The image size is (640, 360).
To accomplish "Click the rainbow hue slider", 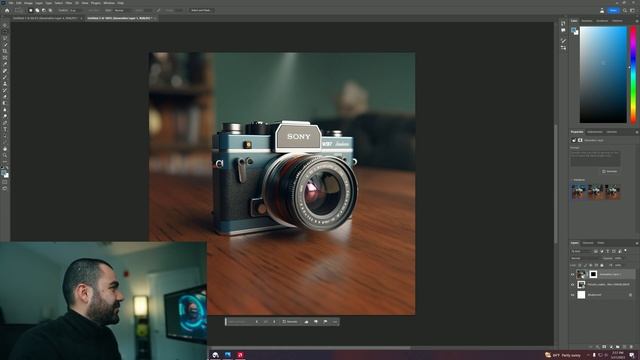I will pyautogui.click(x=633, y=75).
